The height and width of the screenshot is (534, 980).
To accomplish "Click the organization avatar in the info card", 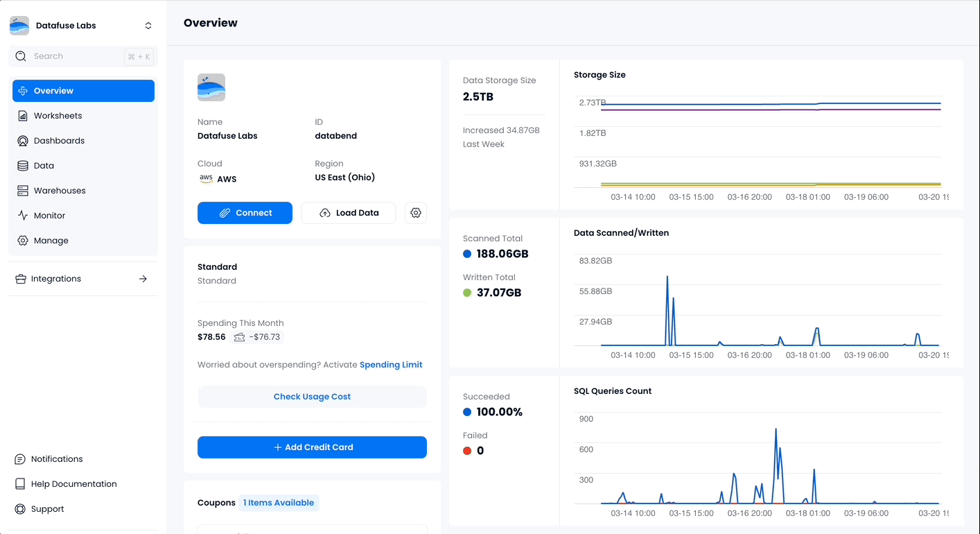I will click(211, 87).
